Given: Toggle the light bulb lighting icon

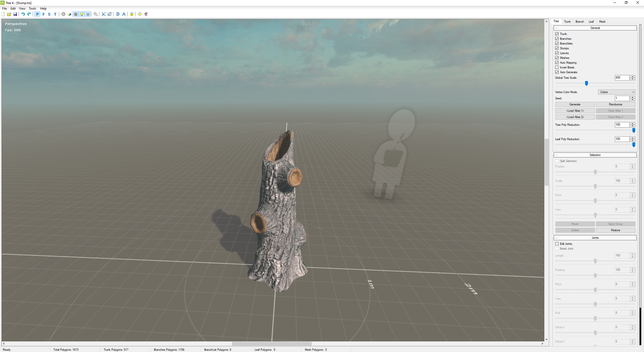Looking at the screenshot, I should point(82,14).
